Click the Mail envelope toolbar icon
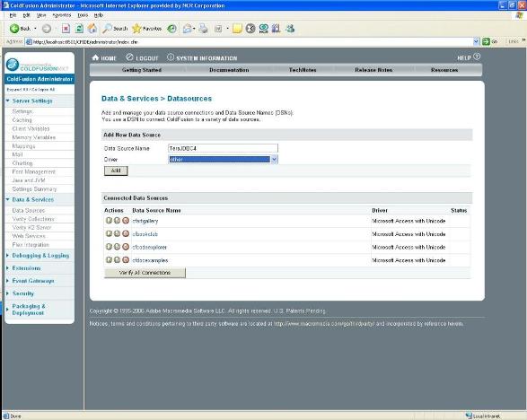Screen dimensions: 527x420 (188, 29)
